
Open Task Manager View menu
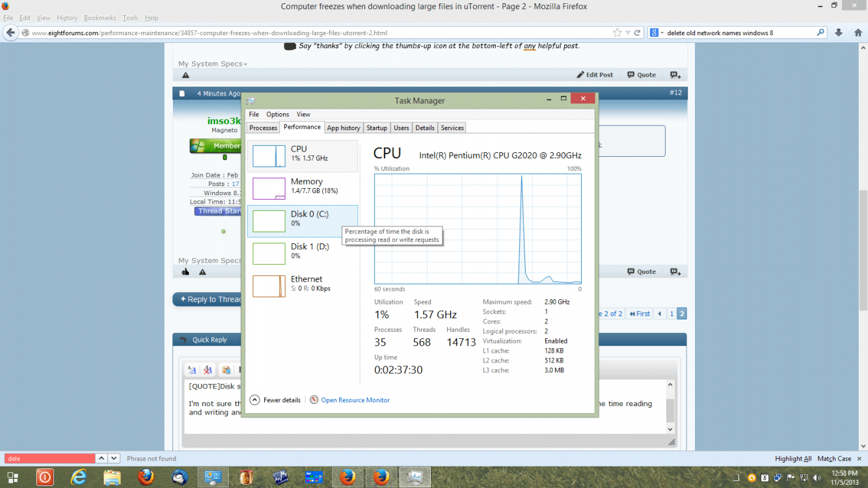click(303, 115)
